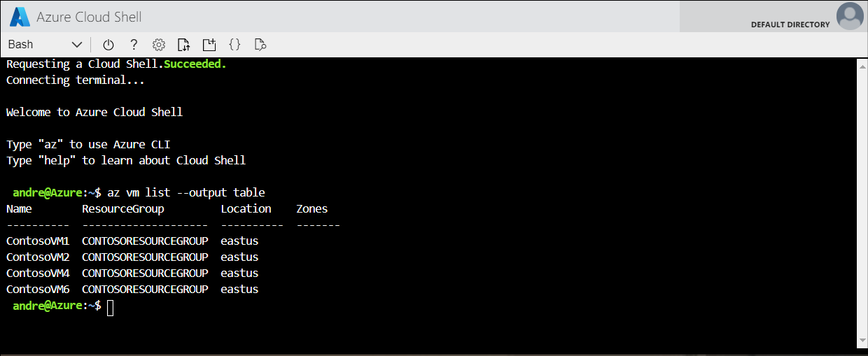Click the upload/download files icon
The width and height of the screenshot is (868, 356).
184,45
